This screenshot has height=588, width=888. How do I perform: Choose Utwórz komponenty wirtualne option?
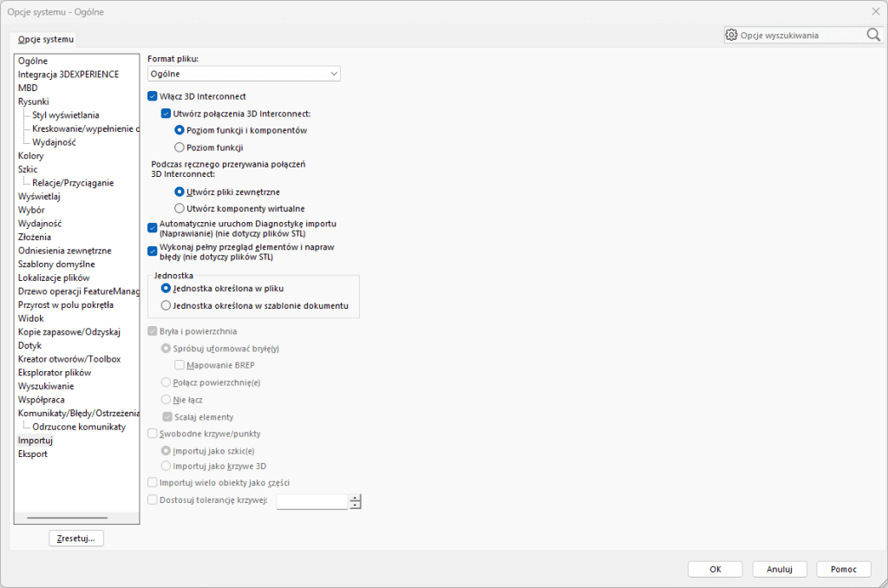[180, 208]
